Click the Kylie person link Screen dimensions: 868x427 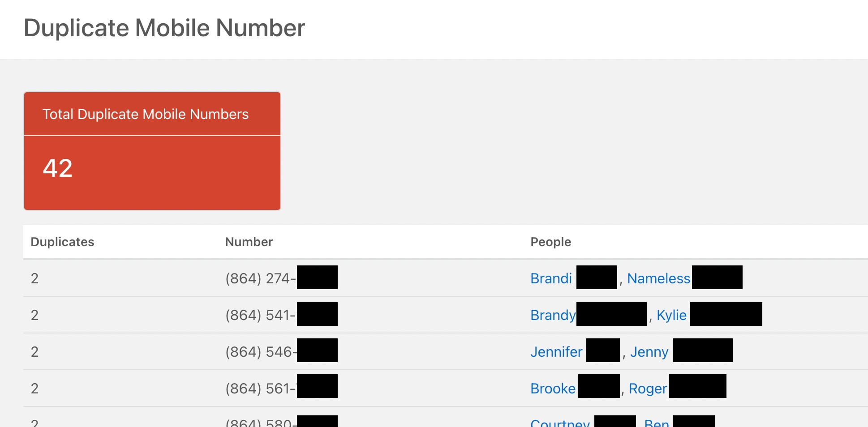coord(671,315)
